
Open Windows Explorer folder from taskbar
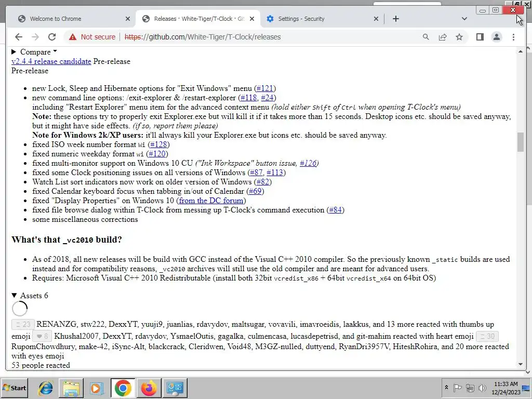point(71,388)
